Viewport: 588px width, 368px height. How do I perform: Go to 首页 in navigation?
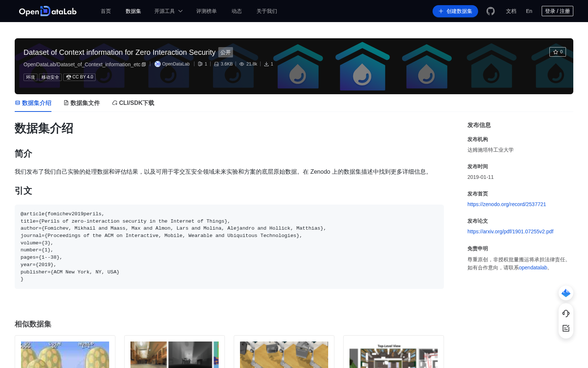pyautogui.click(x=106, y=11)
